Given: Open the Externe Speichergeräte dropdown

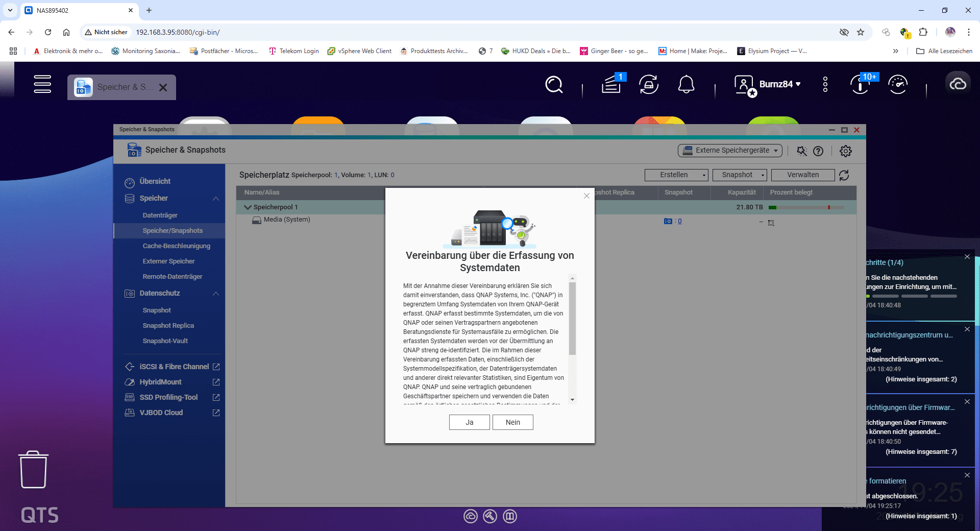Looking at the screenshot, I should [730, 150].
